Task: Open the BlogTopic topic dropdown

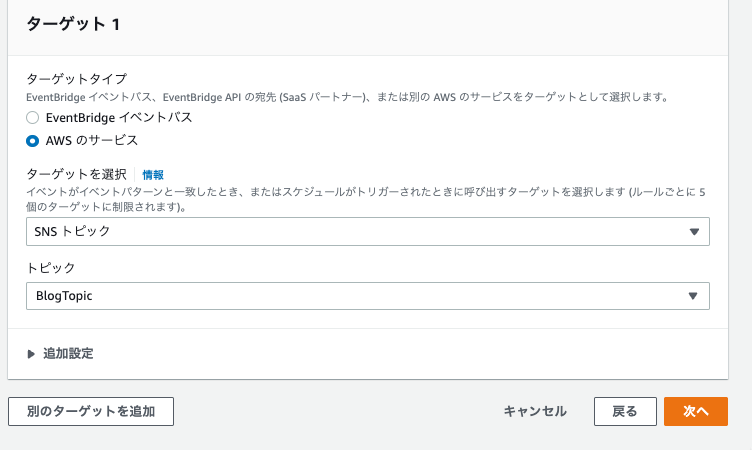Action: click(x=368, y=296)
